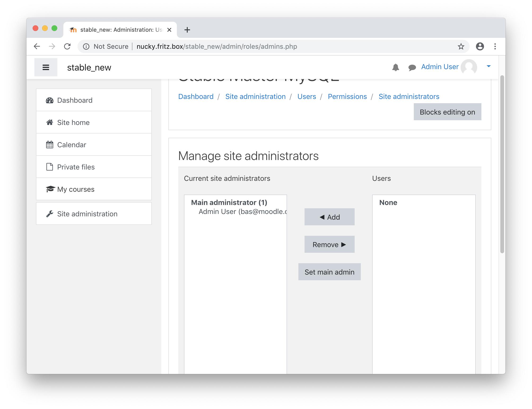Follow the Site administration breadcrumb link
532x409 pixels.
(255, 96)
